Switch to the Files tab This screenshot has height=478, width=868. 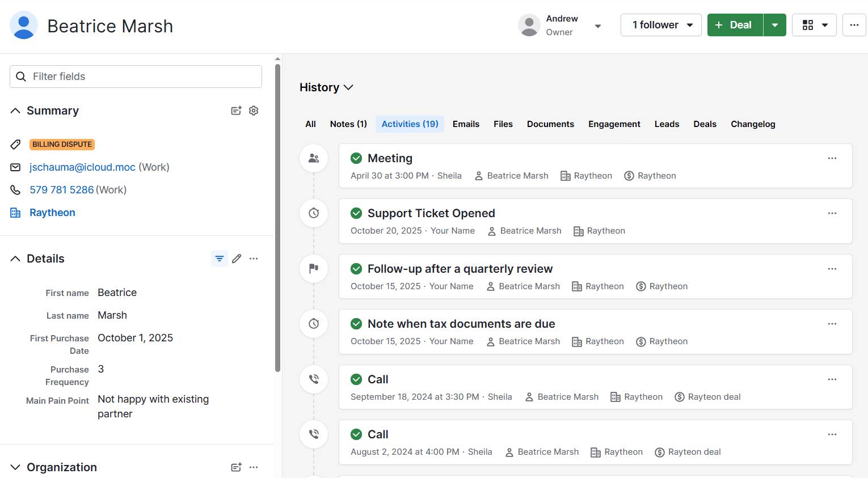503,124
